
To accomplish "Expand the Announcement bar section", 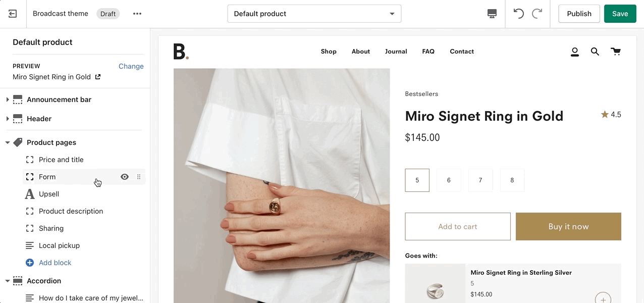I will 8,99.
